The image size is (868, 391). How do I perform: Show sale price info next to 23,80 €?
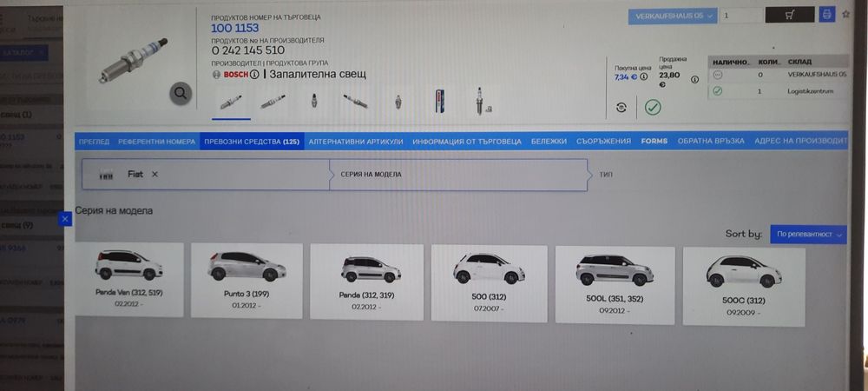(694, 80)
